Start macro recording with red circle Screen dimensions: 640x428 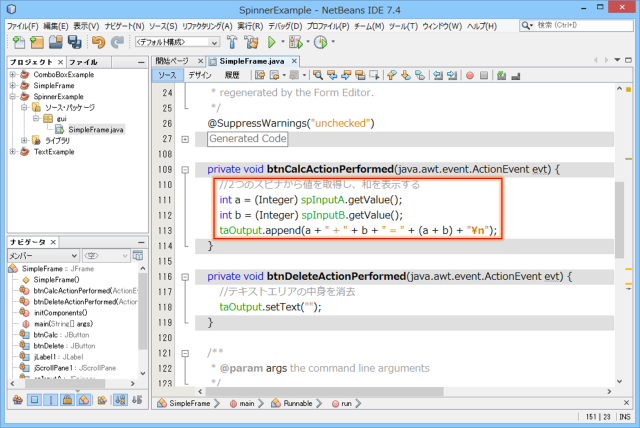click(x=470, y=75)
